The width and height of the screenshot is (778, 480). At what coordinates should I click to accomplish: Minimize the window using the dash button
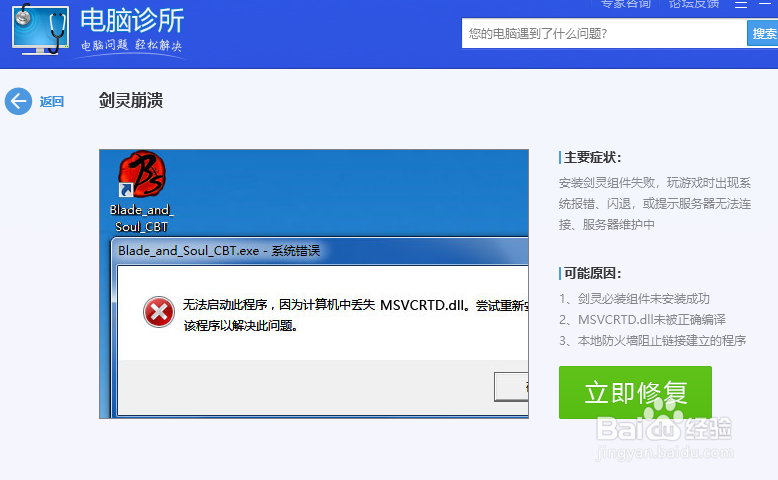click(765, 4)
